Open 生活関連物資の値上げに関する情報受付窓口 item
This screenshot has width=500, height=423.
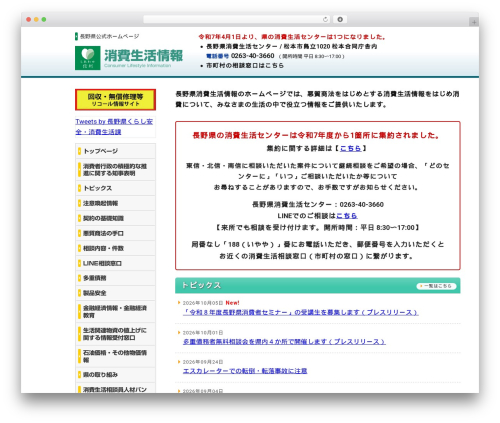tap(115, 334)
